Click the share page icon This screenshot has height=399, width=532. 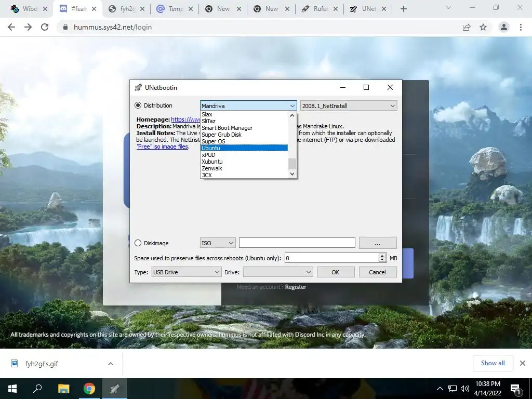tap(467, 27)
